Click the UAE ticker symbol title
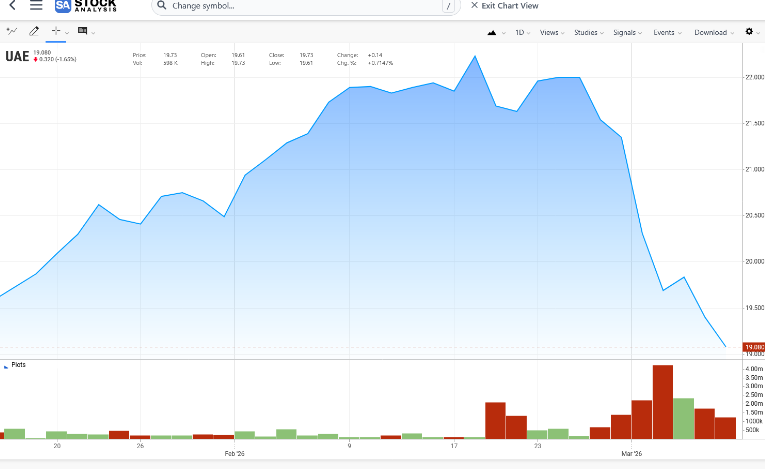The height and width of the screenshot is (469, 765). (17, 56)
